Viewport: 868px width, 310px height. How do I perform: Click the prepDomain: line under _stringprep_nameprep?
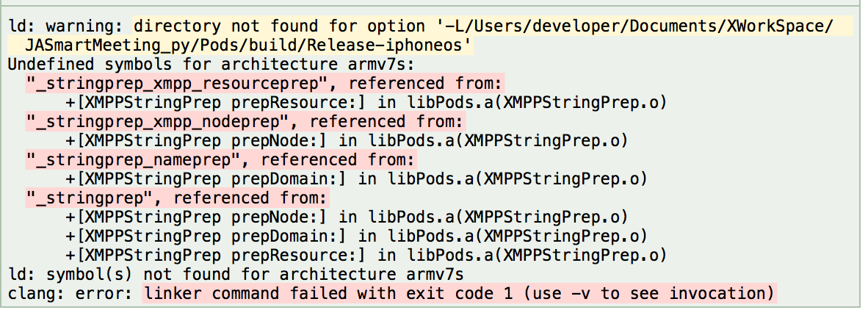[356, 179]
